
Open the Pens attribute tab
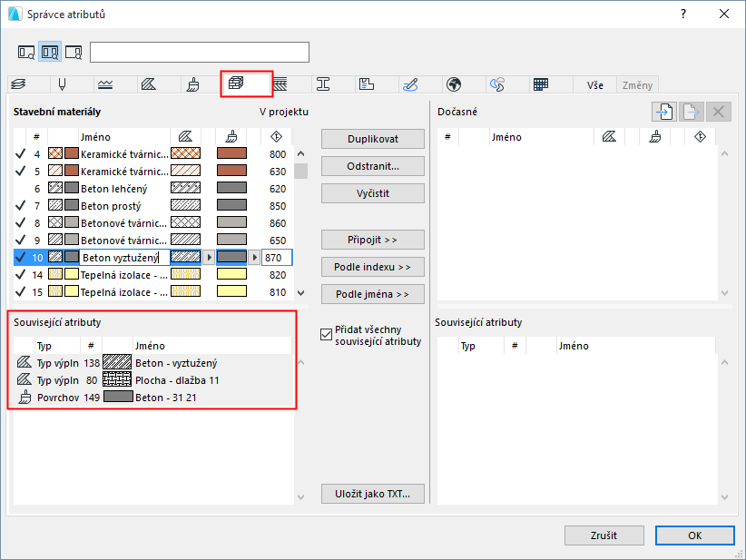click(x=62, y=84)
